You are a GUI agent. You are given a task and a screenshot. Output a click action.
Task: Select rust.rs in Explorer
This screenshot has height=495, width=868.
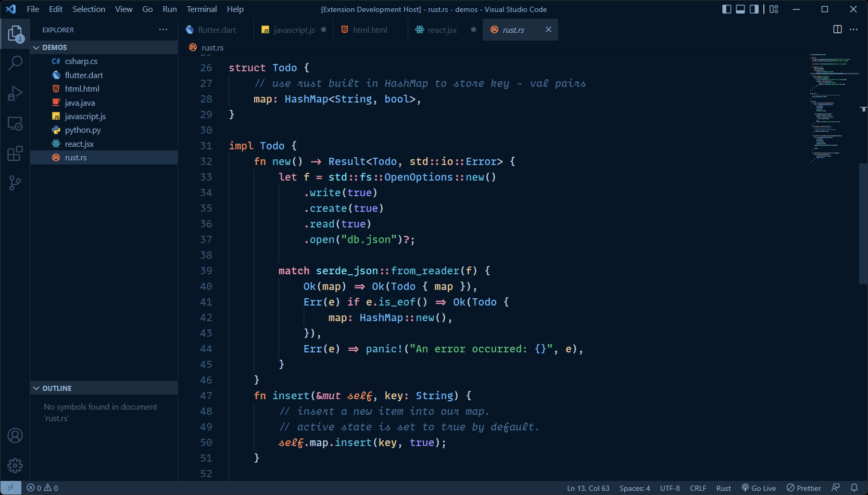(104, 158)
